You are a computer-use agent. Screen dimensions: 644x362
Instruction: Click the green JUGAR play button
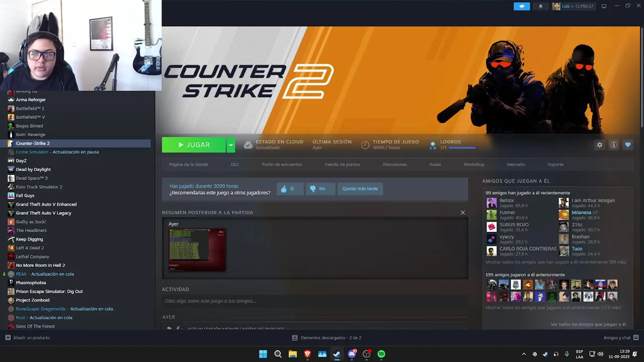click(194, 145)
